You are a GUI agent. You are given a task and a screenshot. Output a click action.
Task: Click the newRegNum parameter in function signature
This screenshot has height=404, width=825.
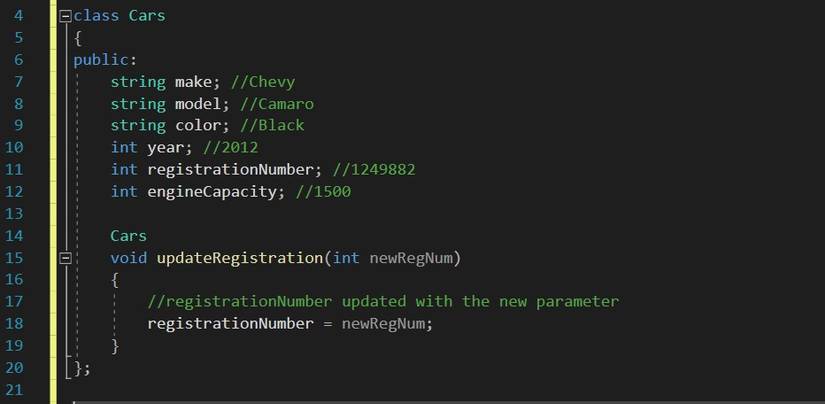click(x=412, y=258)
